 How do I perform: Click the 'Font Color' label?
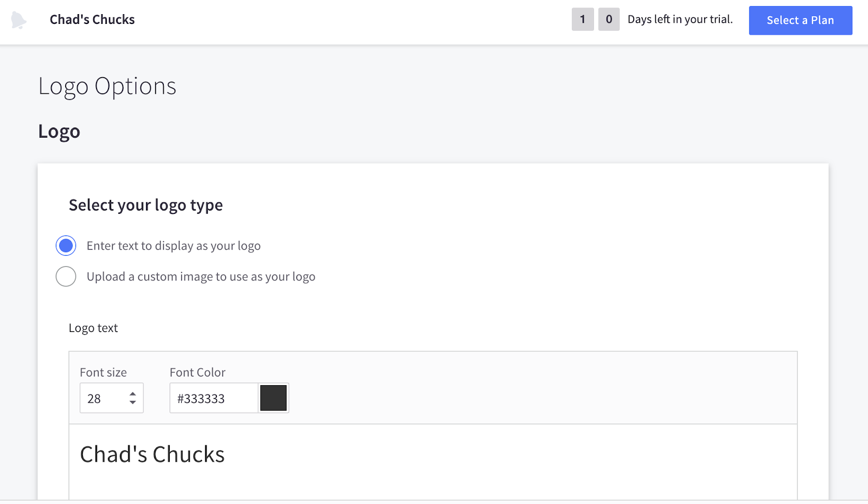pyautogui.click(x=197, y=372)
